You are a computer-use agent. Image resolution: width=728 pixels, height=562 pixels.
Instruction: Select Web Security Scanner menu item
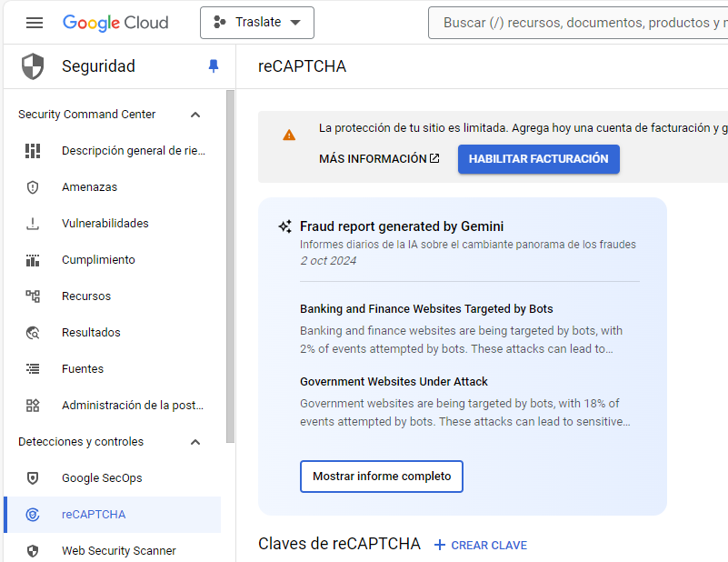tap(118, 551)
